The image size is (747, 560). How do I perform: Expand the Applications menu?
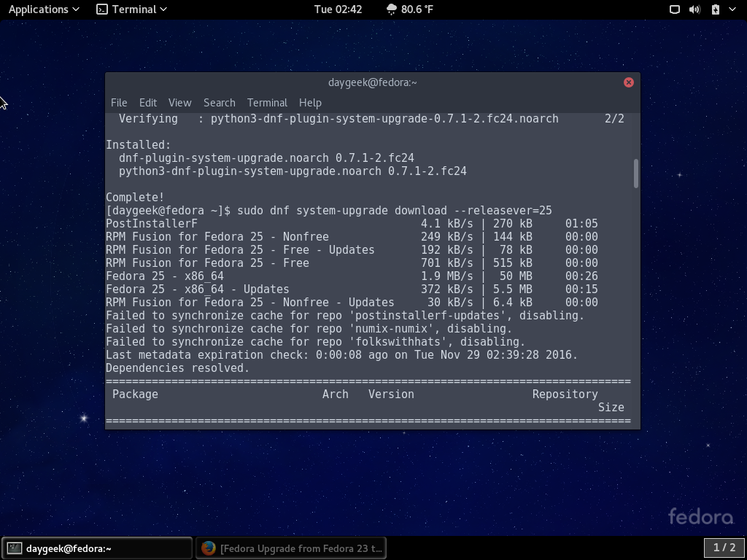[x=44, y=9]
